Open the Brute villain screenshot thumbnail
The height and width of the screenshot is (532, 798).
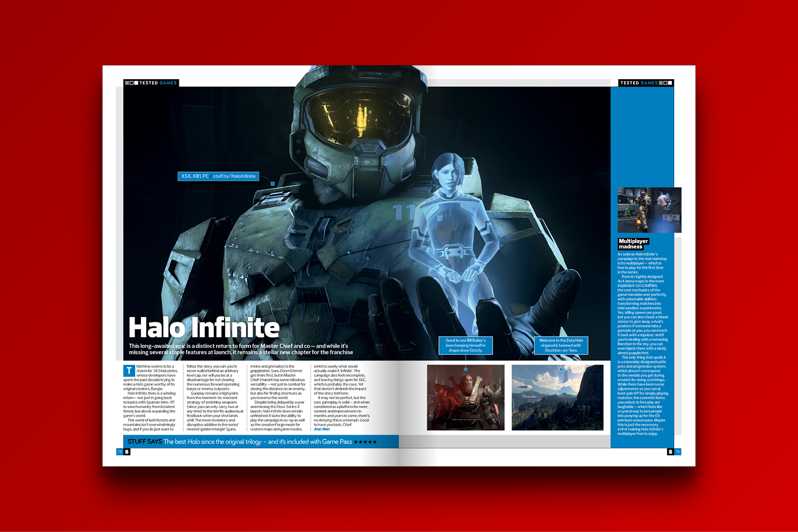[465, 397]
